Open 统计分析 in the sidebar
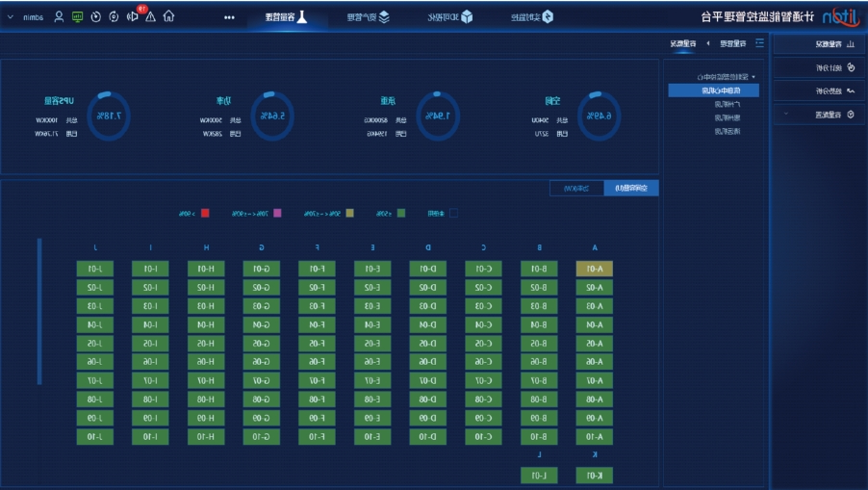Image resolution: width=868 pixels, height=490 pixels. point(820,67)
